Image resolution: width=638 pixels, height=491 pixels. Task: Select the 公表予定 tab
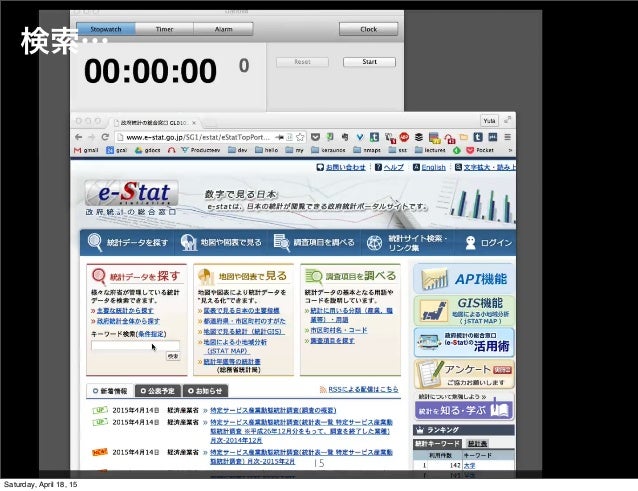click(x=158, y=391)
